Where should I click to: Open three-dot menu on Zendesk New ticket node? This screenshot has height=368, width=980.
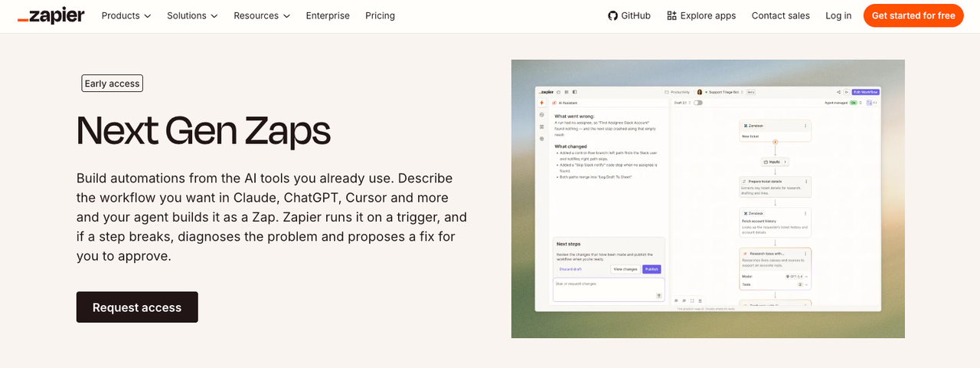tap(805, 126)
